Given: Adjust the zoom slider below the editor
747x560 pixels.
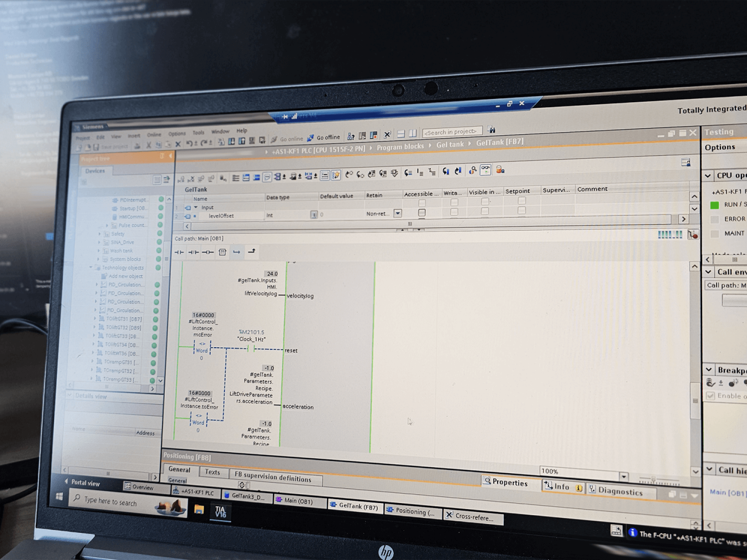Looking at the screenshot, I should 654,480.
